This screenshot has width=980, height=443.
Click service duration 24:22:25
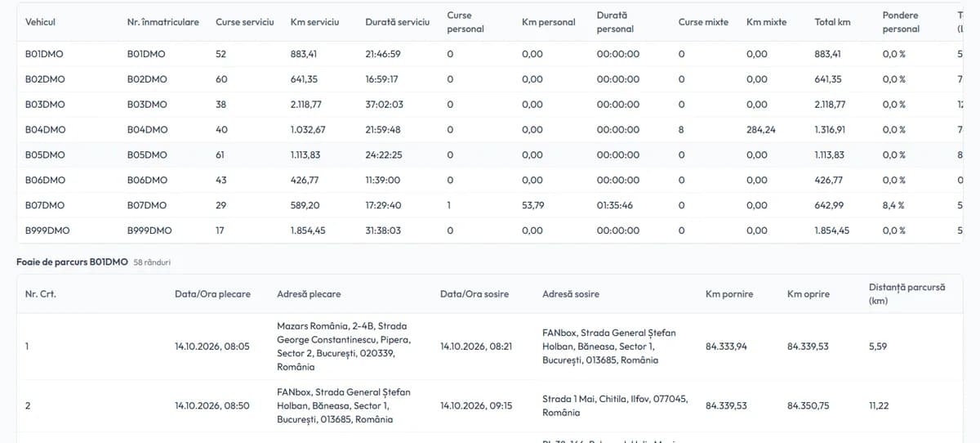(384, 155)
